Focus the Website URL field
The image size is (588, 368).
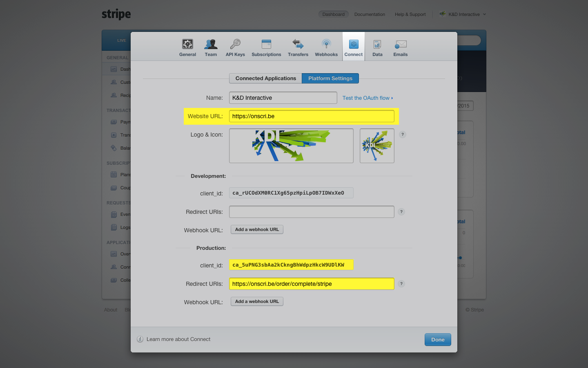(x=312, y=116)
